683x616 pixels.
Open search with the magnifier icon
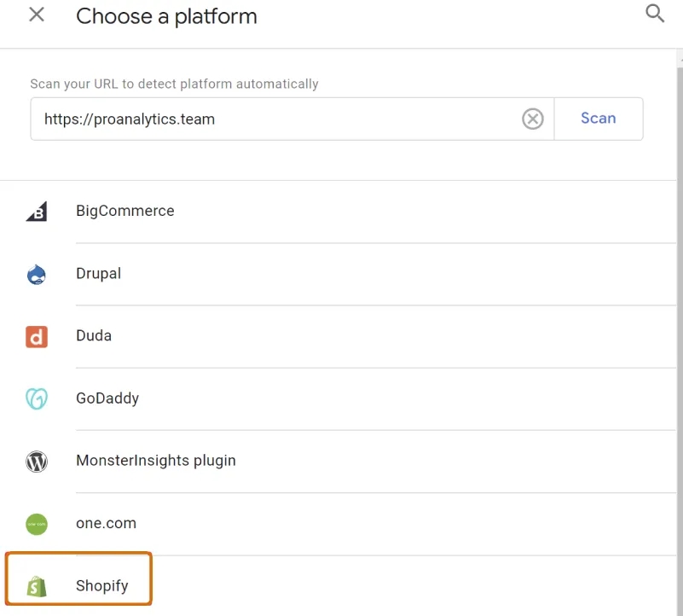click(654, 14)
